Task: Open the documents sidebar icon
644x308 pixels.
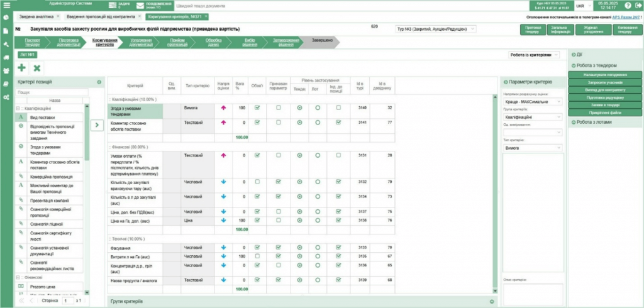Action: [6, 31]
